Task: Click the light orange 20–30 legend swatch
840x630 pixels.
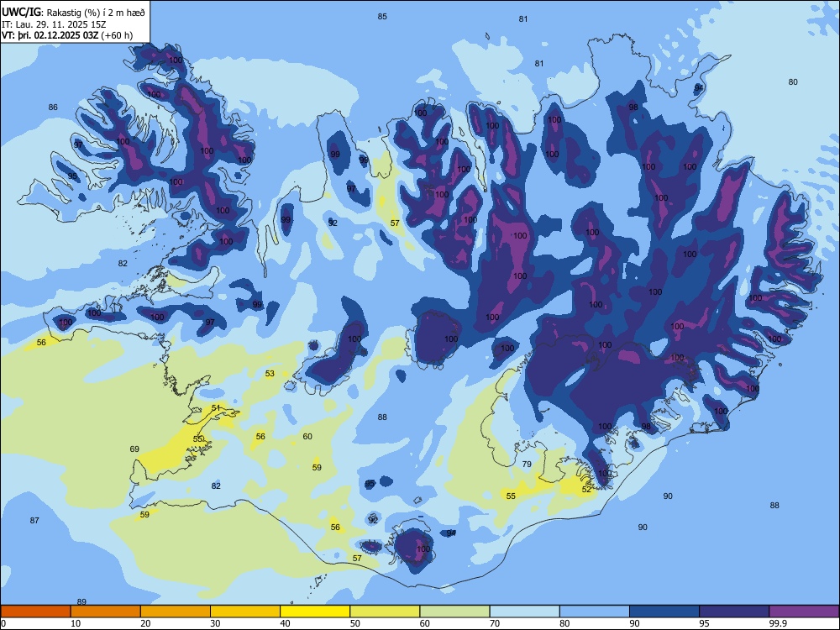Action: [176, 612]
